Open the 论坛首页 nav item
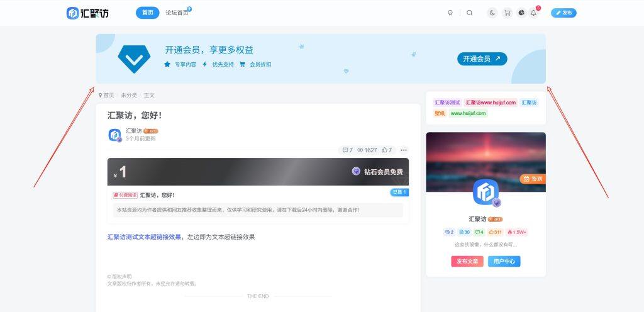This screenshot has width=644, height=312. tap(177, 13)
